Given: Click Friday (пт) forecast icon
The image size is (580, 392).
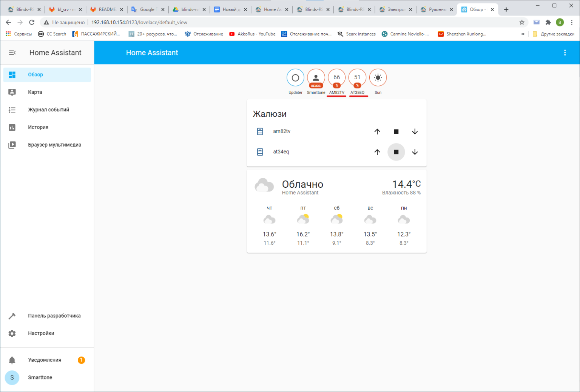Looking at the screenshot, I should pyautogui.click(x=303, y=219).
